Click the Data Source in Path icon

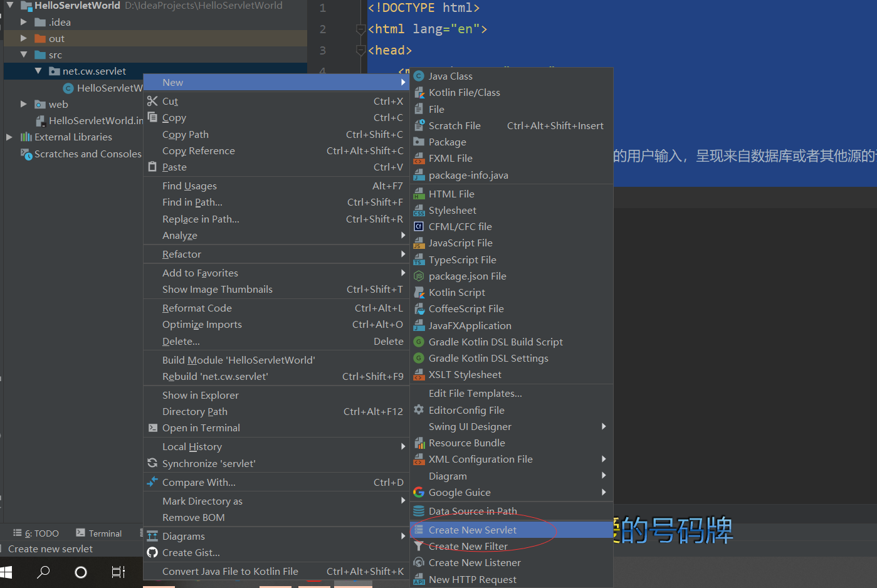coord(419,511)
